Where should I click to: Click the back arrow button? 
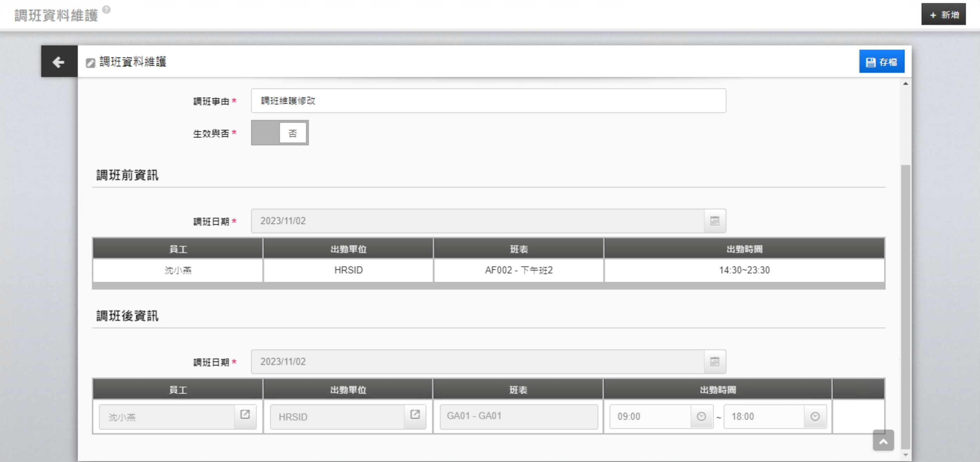point(59,62)
